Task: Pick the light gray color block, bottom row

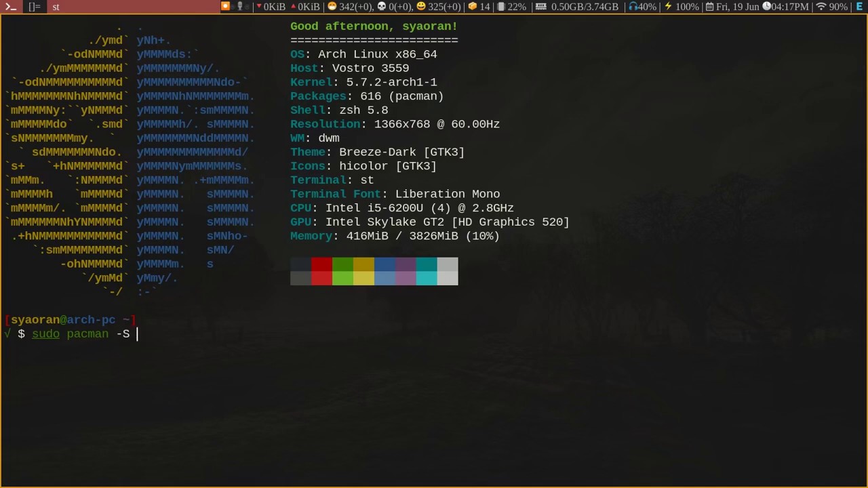Action: (448, 279)
